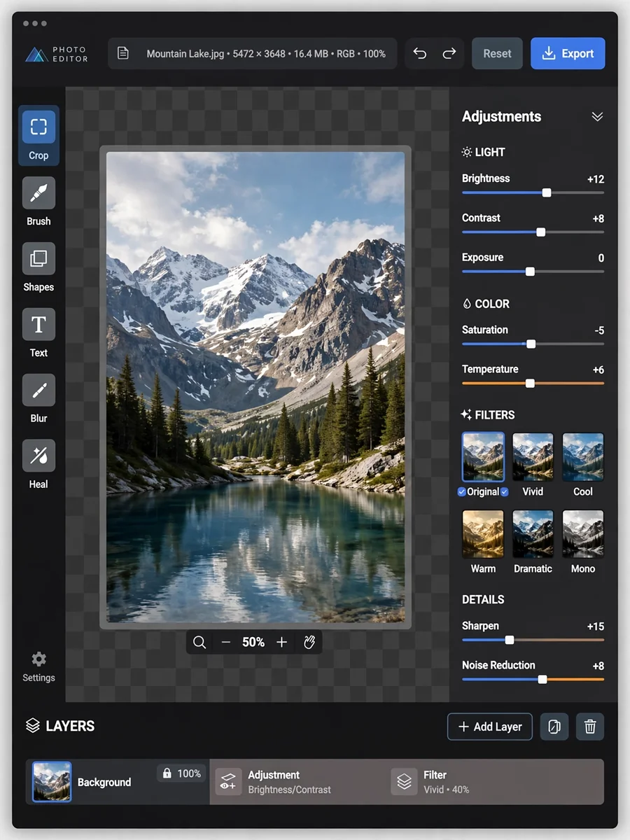Image resolution: width=630 pixels, height=840 pixels.
Task: Click the Contrast value "+8"
Action: coord(598,218)
